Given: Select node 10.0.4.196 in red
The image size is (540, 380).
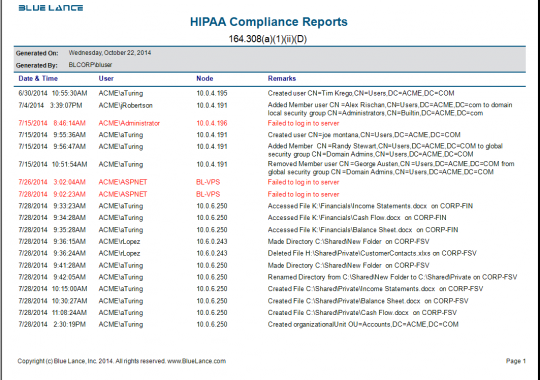Looking at the screenshot, I should pyautogui.click(x=212, y=123).
